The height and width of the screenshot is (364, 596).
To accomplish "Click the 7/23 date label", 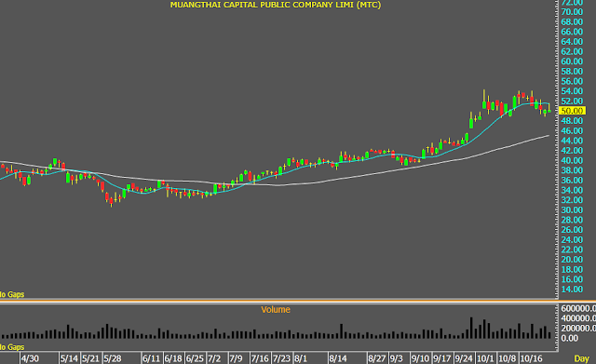I will (x=281, y=358).
